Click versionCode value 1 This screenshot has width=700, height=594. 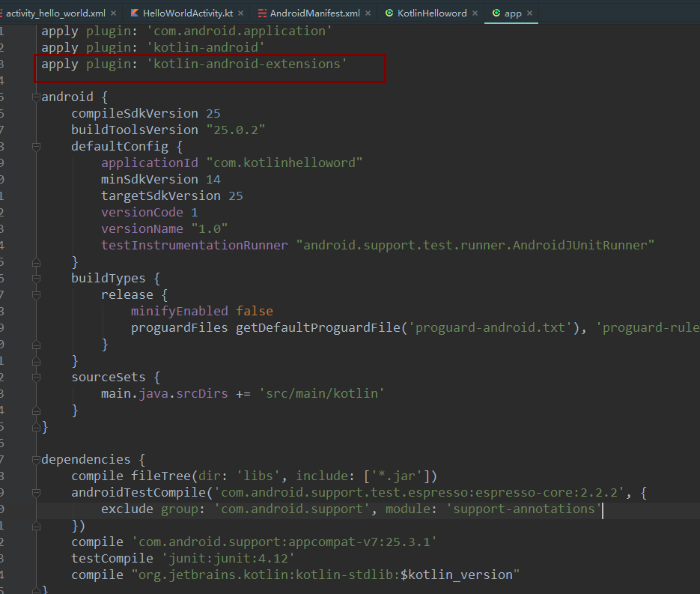tap(194, 213)
